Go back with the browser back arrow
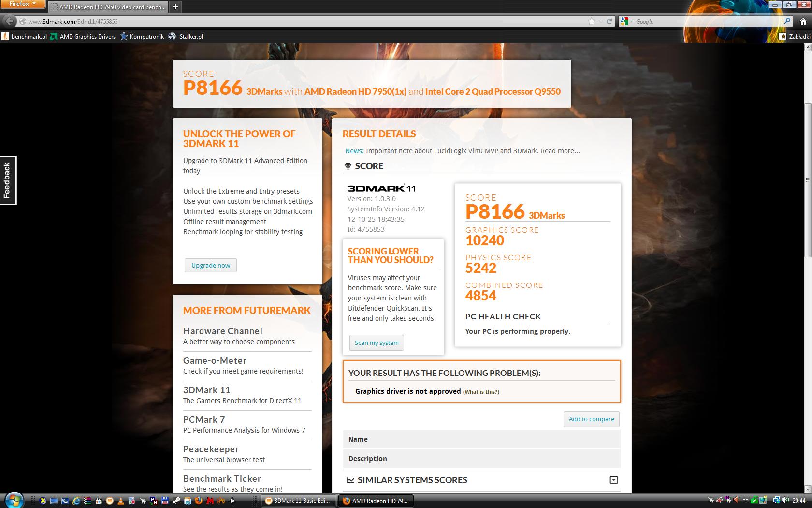 pyautogui.click(x=9, y=21)
